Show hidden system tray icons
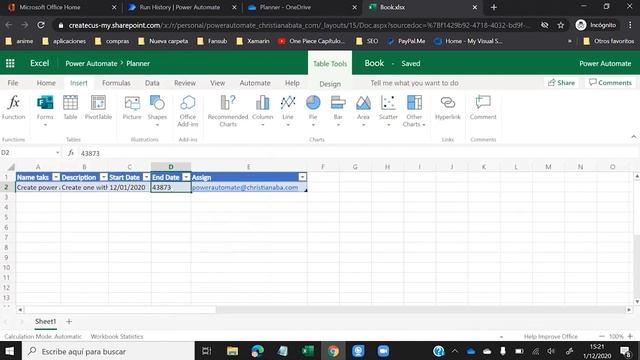Screen dimensions: 640x360 click(x=455, y=351)
